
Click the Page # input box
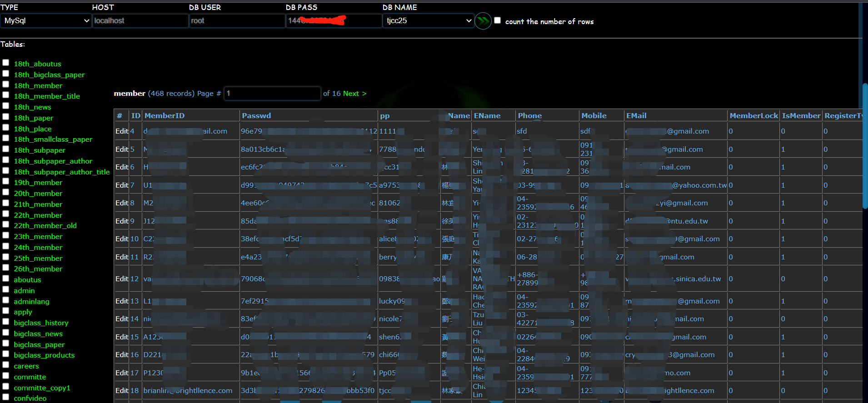(x=272, y=93)
